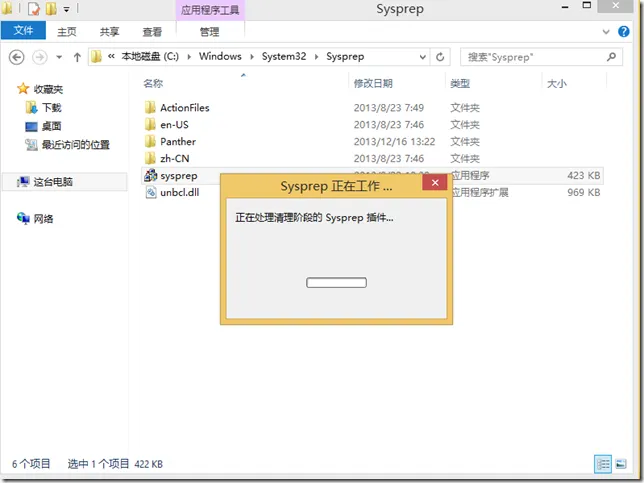Select the sysprep application icon
This screenshot has width=644, height=483.
point(150,175)
